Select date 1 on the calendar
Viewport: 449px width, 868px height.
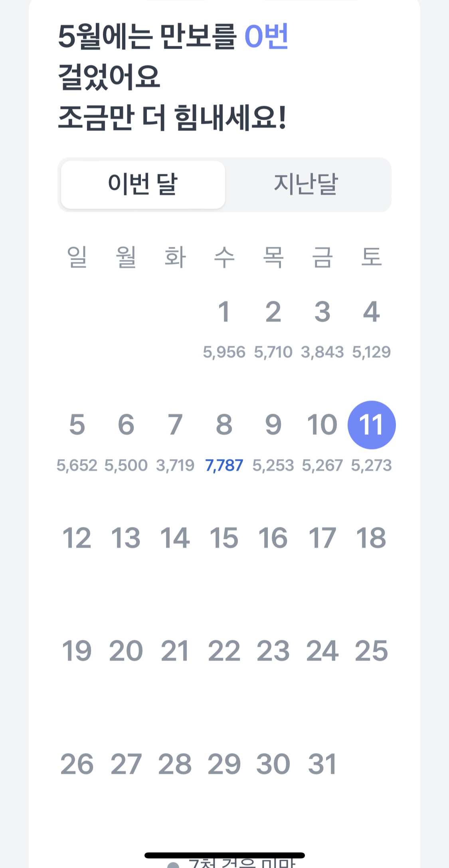pyautogui.click(x=224, y=312)
